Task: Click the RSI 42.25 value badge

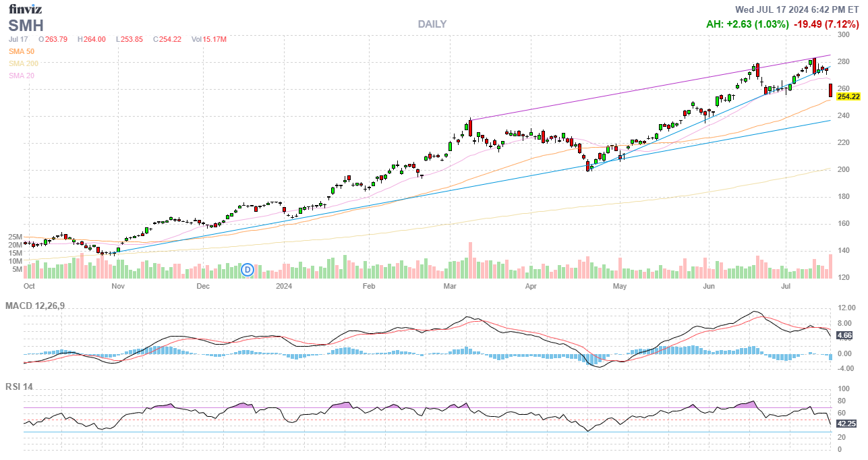Action: (x=846, y=424)
